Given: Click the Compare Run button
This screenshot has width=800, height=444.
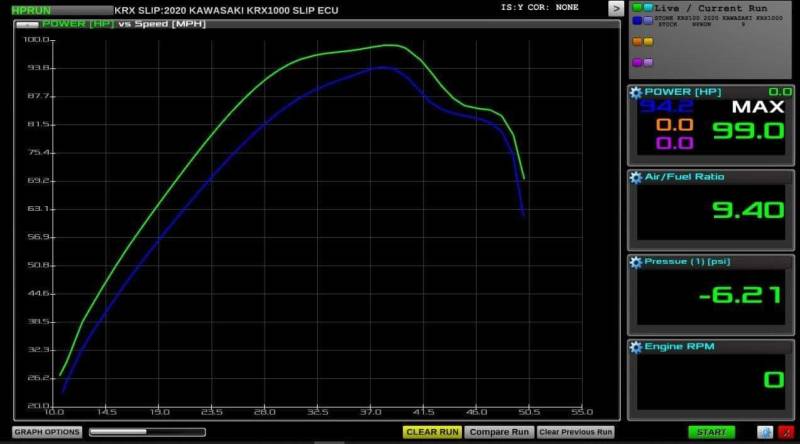Looking at the screenshot, I should tap(499, 432).
